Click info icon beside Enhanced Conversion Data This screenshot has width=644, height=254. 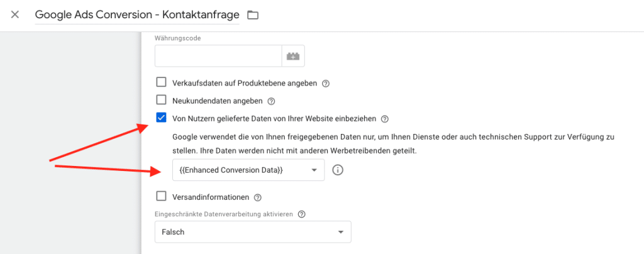338,170
